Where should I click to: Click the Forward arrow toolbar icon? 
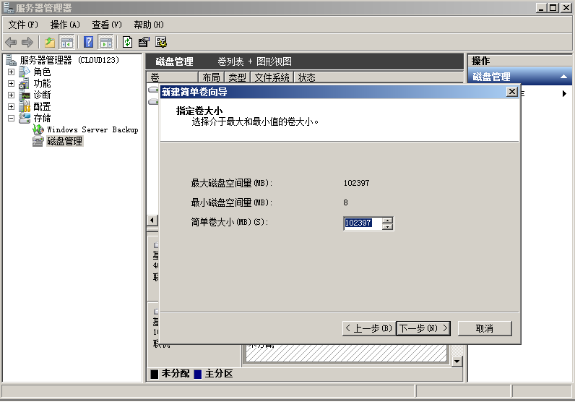[x=27, y=42]
